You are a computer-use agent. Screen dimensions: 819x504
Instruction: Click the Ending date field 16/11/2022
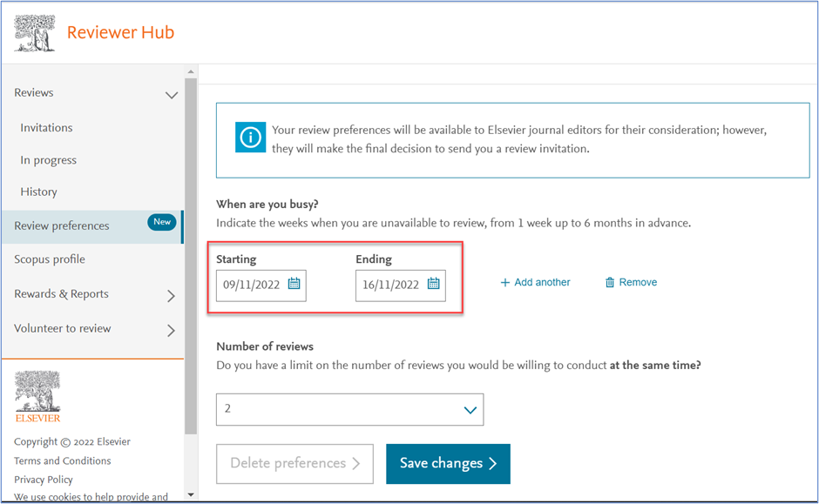401,286
